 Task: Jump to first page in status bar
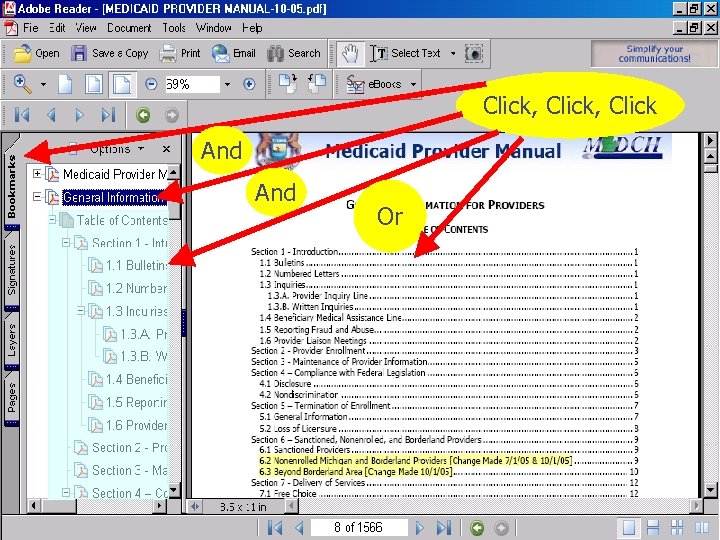click(x=275, y=528)
